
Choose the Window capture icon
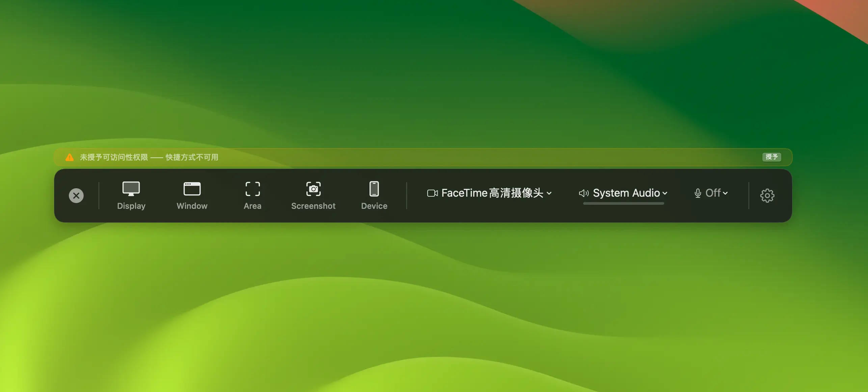pos(192,189)
